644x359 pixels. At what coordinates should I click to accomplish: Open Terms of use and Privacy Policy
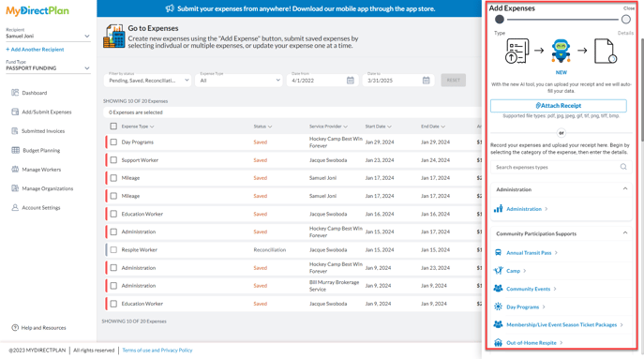[x=157, y=350]
